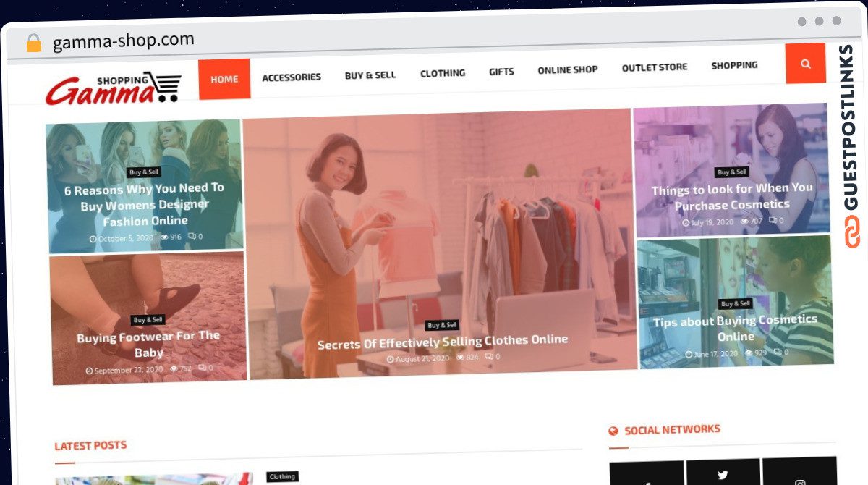Click the Latest Posts heading
Screen dimensions: 868x485
(x=90, y=445)
